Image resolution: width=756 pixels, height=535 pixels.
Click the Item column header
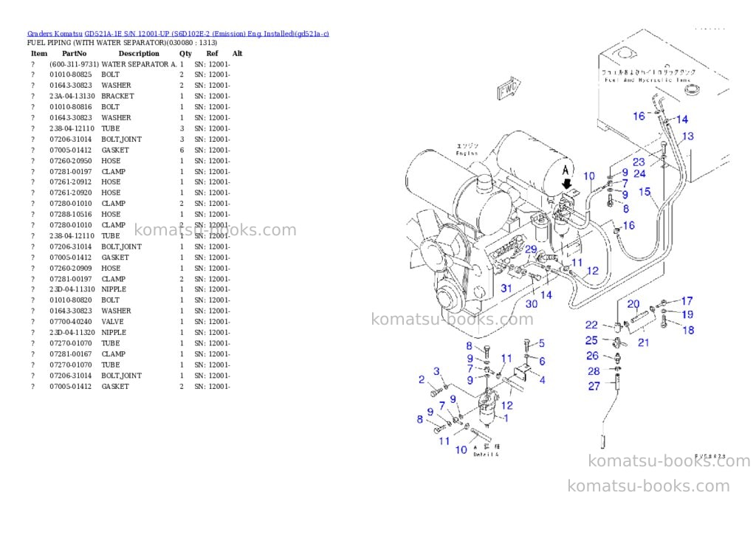(x=39, y=53)
